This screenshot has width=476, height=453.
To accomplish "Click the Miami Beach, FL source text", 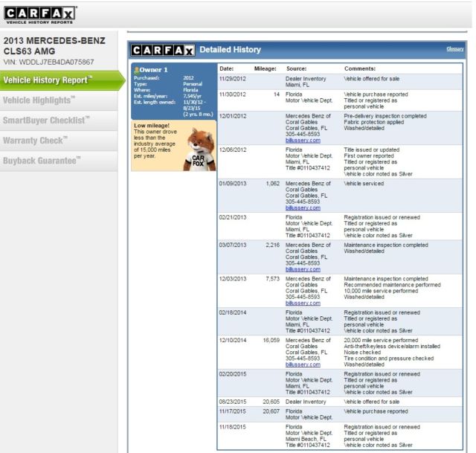I will [x=306, y=439].
